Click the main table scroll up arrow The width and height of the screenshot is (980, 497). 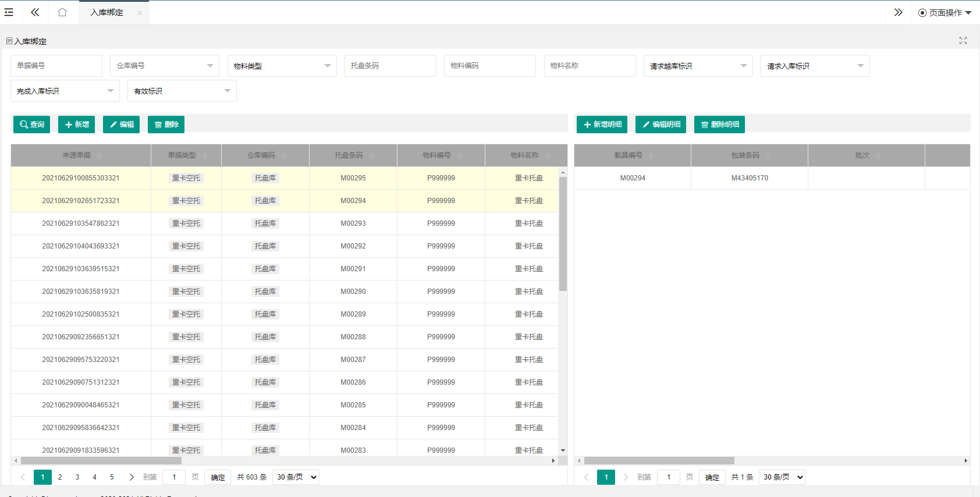point(563,172)
